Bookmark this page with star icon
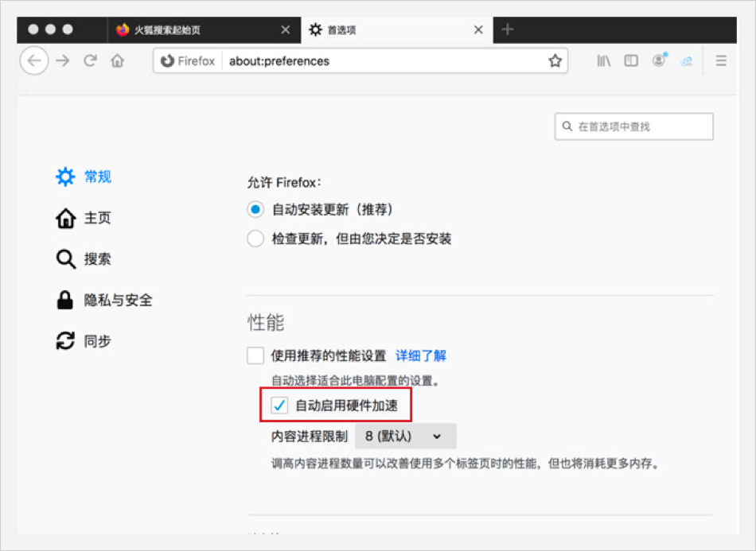756x551 pixels. (x=555, y=61)
